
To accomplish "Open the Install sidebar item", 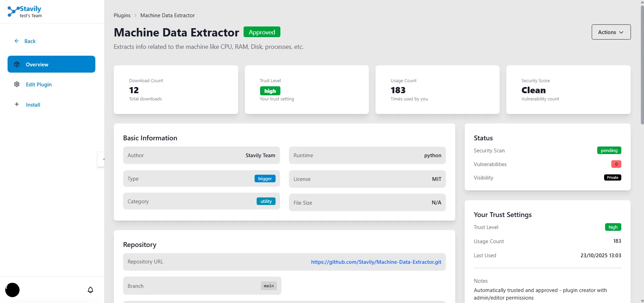I will tap(33, 105).
